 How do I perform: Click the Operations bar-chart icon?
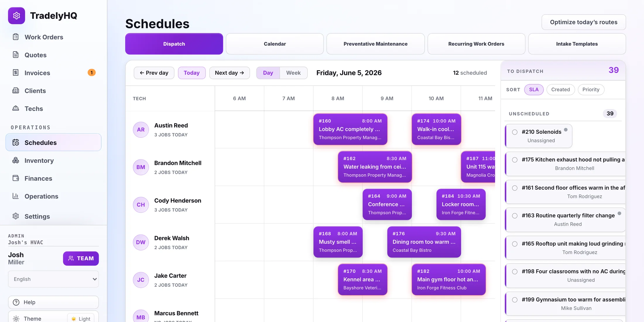pyautogui.click(x=16, y=196)
